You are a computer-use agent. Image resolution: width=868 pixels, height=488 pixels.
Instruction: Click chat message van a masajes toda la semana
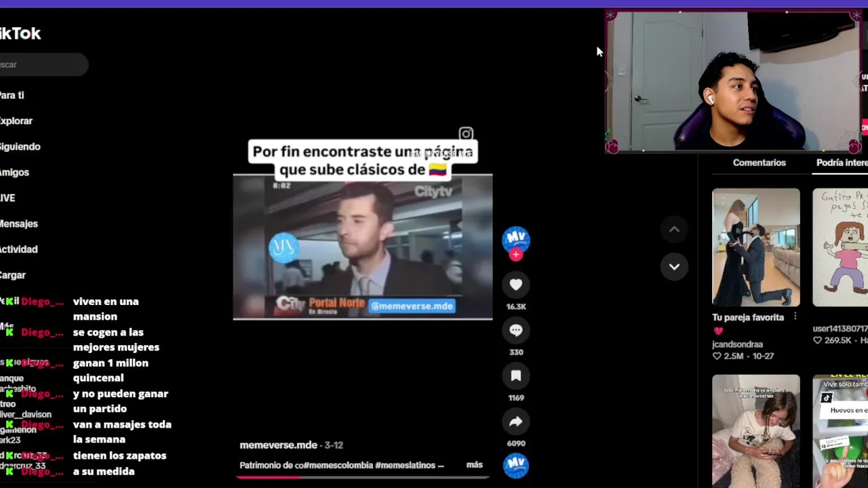(122, 432)
